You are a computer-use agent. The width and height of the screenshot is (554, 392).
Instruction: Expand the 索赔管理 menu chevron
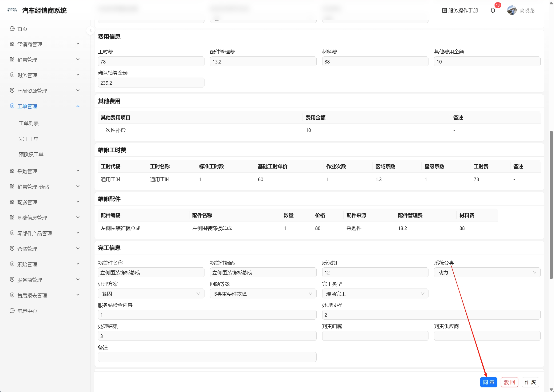(78, 264)
